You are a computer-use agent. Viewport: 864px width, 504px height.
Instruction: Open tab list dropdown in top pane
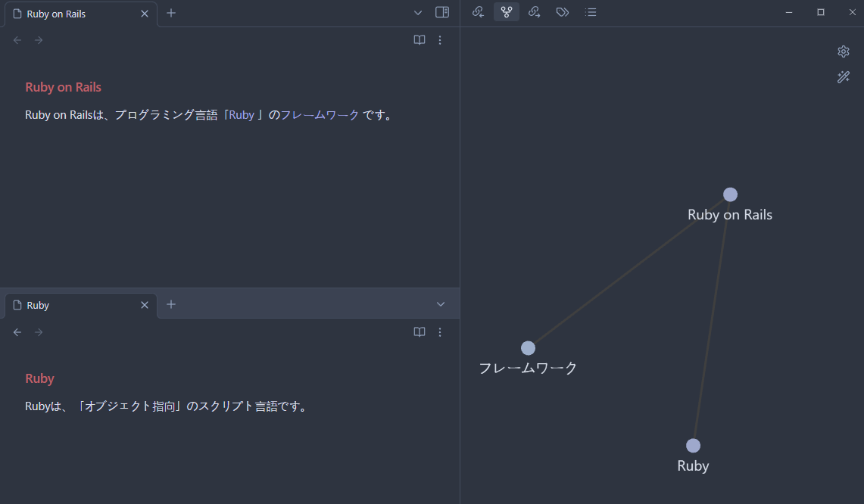(x=418, y=13)
